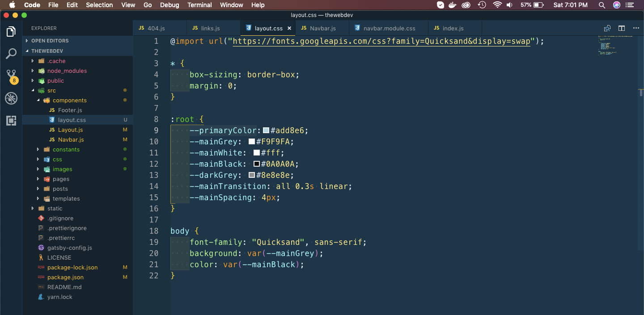Click the Apple menu icon

point(12,5)
